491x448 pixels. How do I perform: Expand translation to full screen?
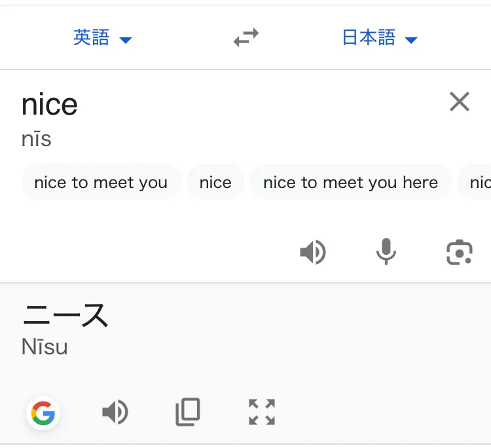click(x=262, y=413)
